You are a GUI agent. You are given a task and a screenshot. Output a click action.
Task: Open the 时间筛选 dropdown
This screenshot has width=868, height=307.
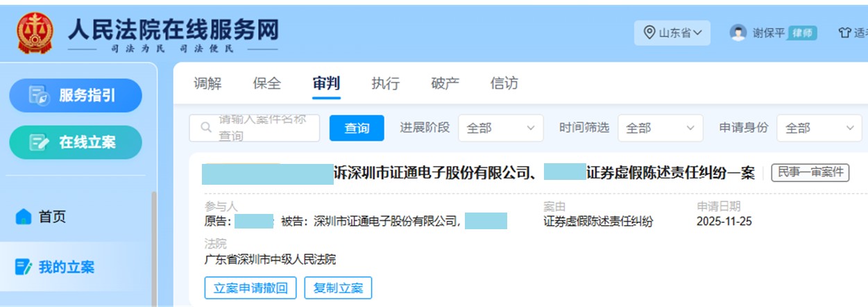point(660,128)
